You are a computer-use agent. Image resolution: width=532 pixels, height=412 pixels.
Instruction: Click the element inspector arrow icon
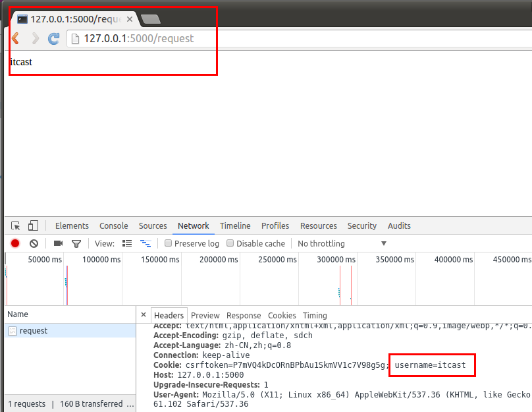click(16, 225)
